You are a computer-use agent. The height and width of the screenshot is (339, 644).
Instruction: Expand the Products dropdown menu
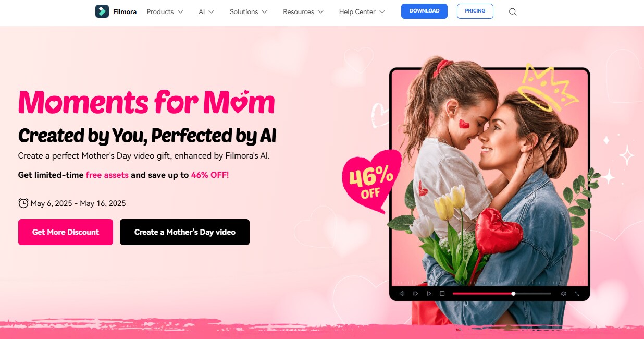(165, 11)
